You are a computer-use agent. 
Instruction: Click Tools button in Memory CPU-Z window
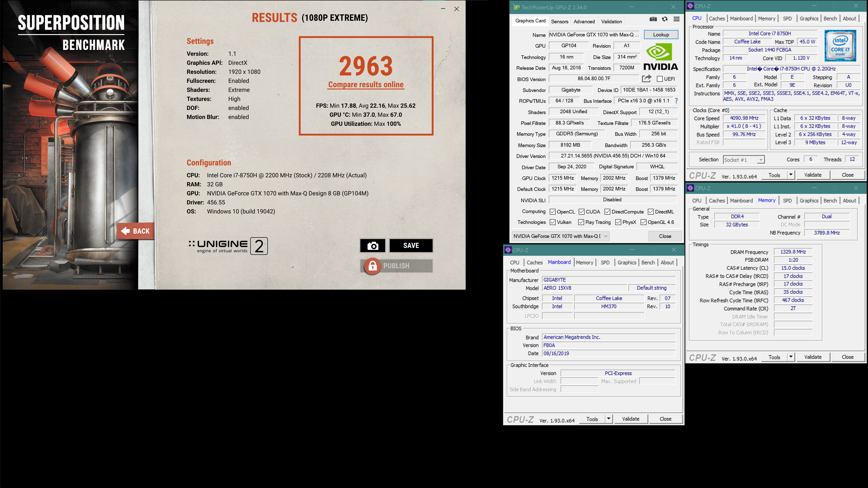pyautogui.click(x=774, y=357)
